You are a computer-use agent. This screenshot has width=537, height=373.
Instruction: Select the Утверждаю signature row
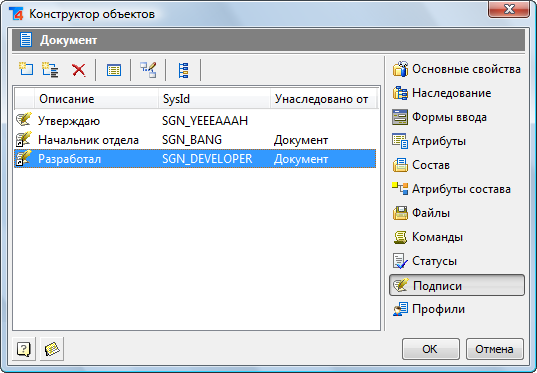195,120
